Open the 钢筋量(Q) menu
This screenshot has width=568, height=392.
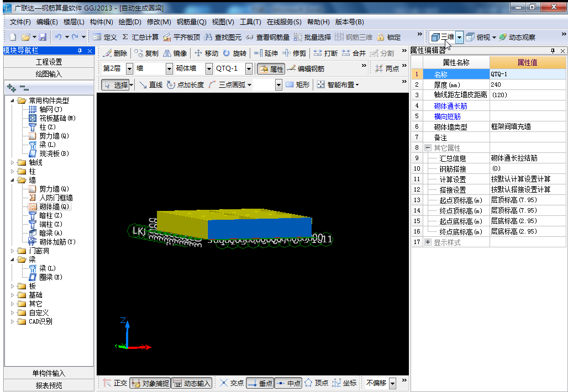coord(191,22)
